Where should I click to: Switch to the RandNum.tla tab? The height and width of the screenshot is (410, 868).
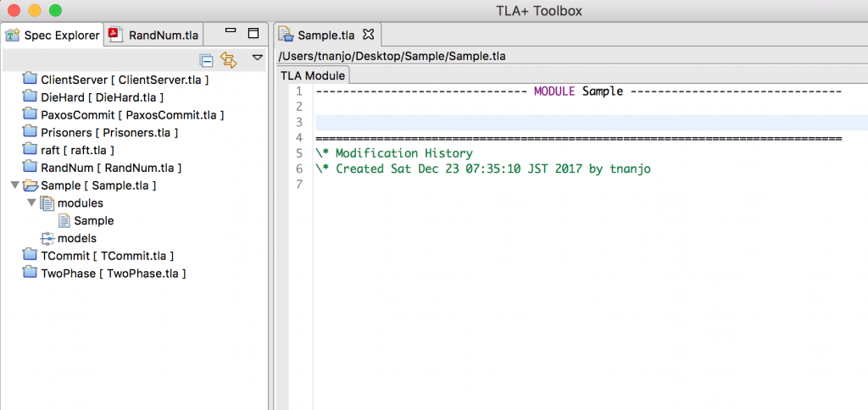click(x=154, y=36)
